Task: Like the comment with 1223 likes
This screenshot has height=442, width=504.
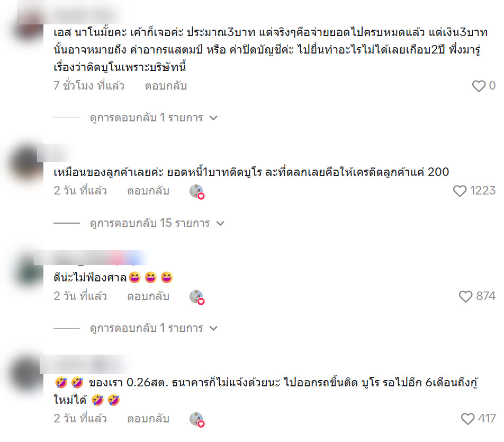Action: [x=460, y=191]
